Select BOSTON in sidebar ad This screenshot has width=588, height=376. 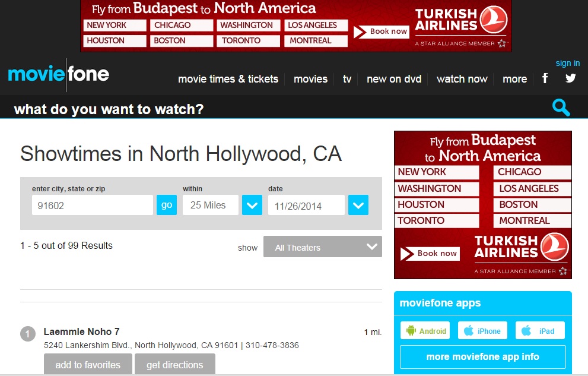coord(533,205)
